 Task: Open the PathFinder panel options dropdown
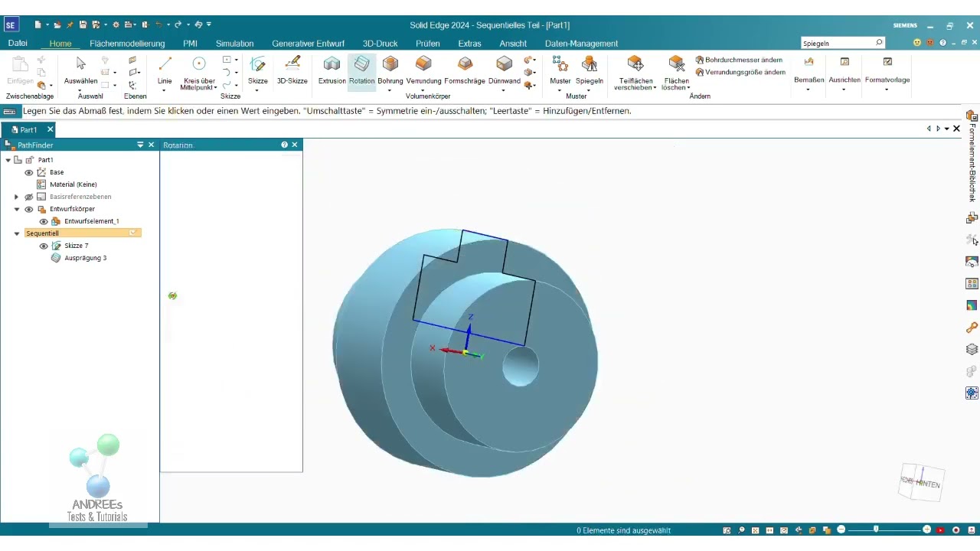coord(140,145)
